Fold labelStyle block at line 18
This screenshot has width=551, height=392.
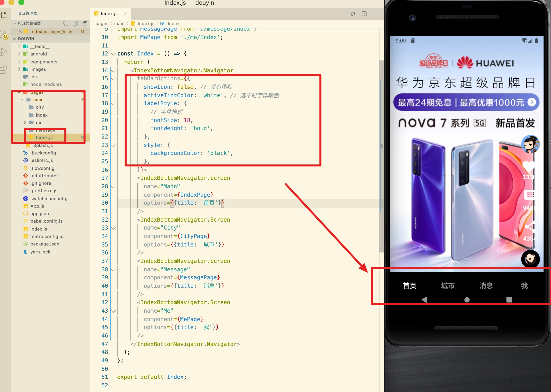[113, 104]
